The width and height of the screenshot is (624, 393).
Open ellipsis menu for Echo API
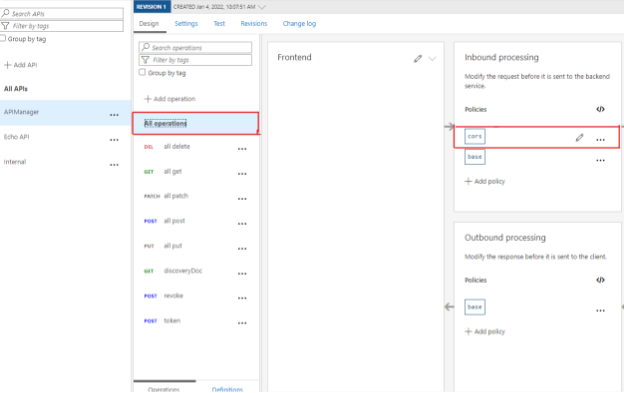tap(114, 140)
